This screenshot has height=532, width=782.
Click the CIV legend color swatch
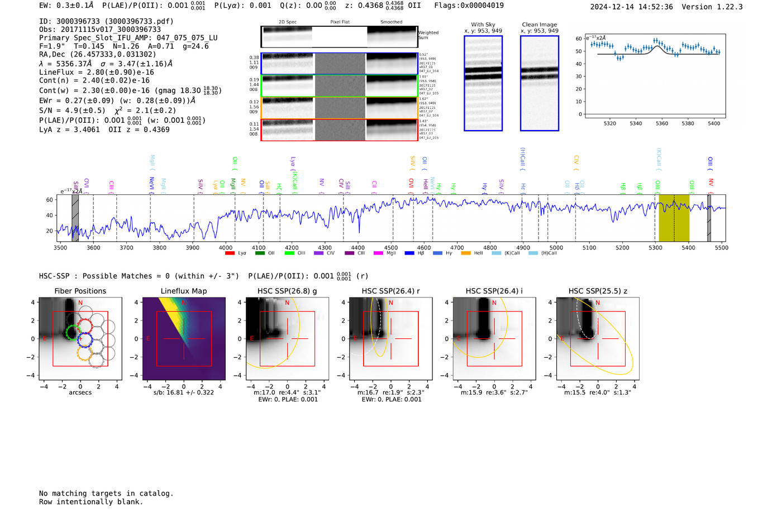click(318, 253)
